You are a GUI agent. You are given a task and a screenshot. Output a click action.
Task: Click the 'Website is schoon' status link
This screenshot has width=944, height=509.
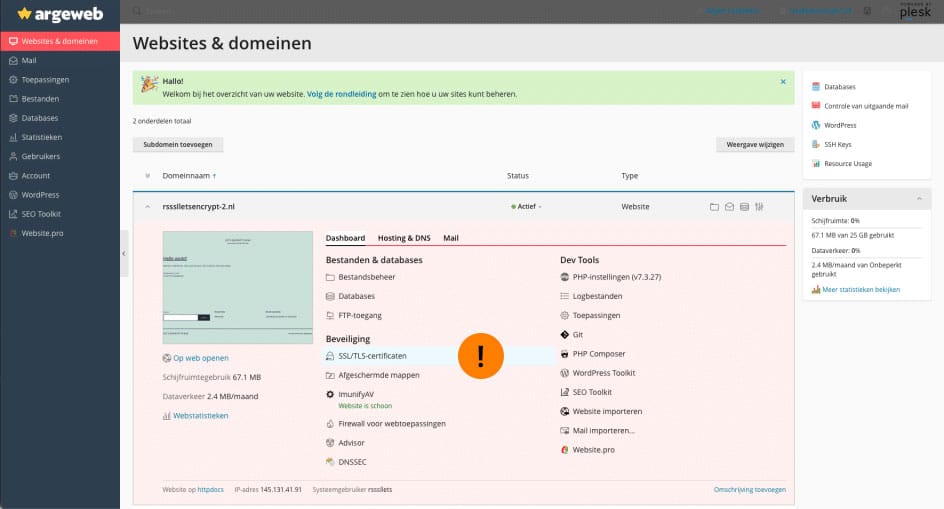[x=365, y=406]
